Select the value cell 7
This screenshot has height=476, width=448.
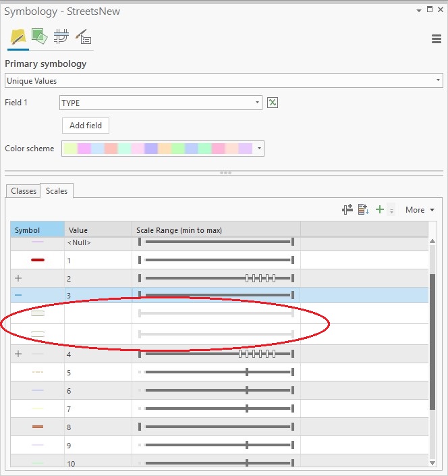pyautogui.click(x=98, y=408)
